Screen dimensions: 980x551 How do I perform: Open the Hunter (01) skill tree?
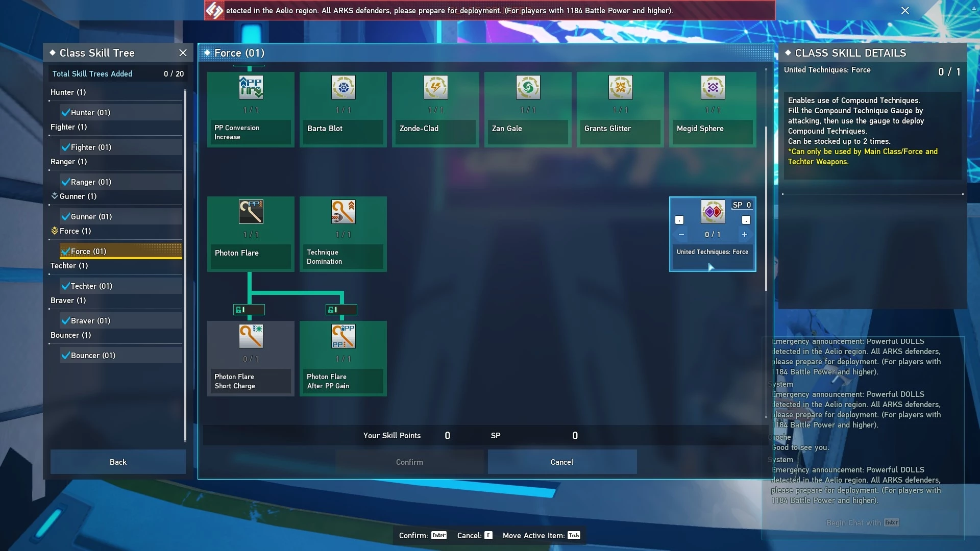(121, 112)
